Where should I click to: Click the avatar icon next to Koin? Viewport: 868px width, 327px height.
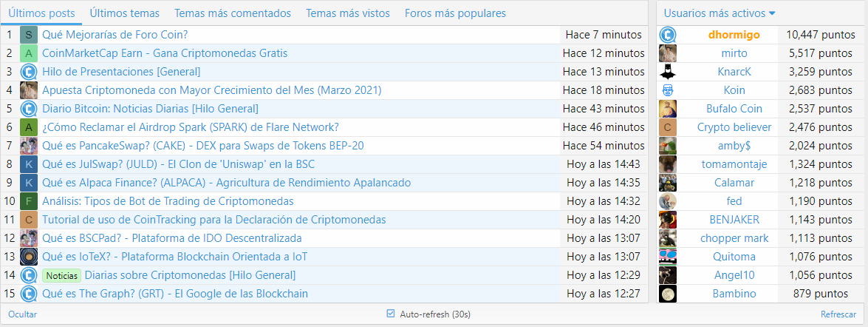pyautogui.click(x=667, y=90)
